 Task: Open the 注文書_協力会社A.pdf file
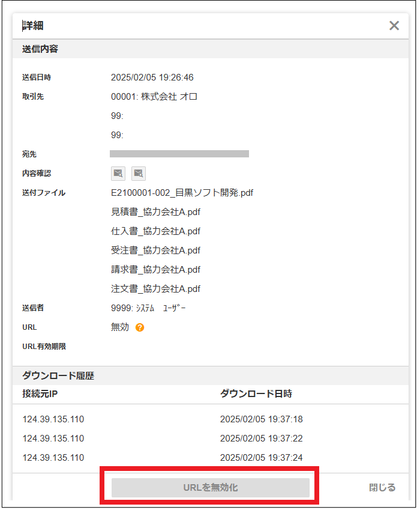155,289
